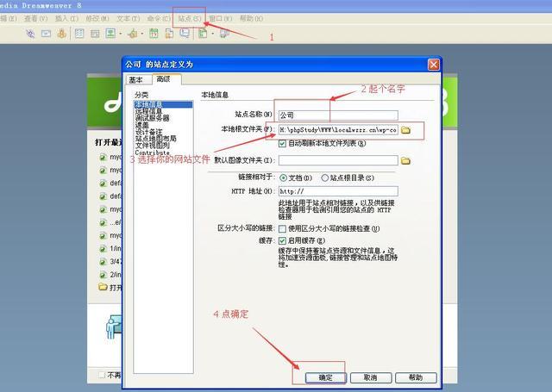Click the 站点名称 input field
Screen dimensions: 552x392
tap(338, 115)
